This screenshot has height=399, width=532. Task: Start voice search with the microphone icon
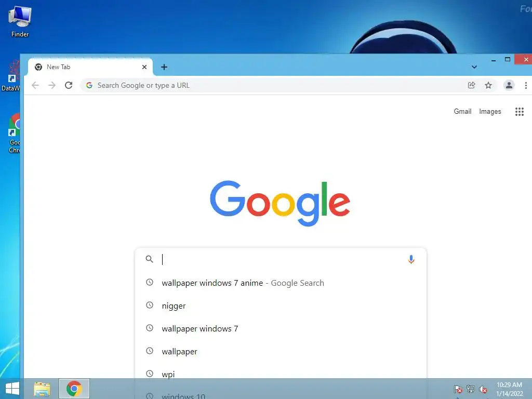(411, 260)
